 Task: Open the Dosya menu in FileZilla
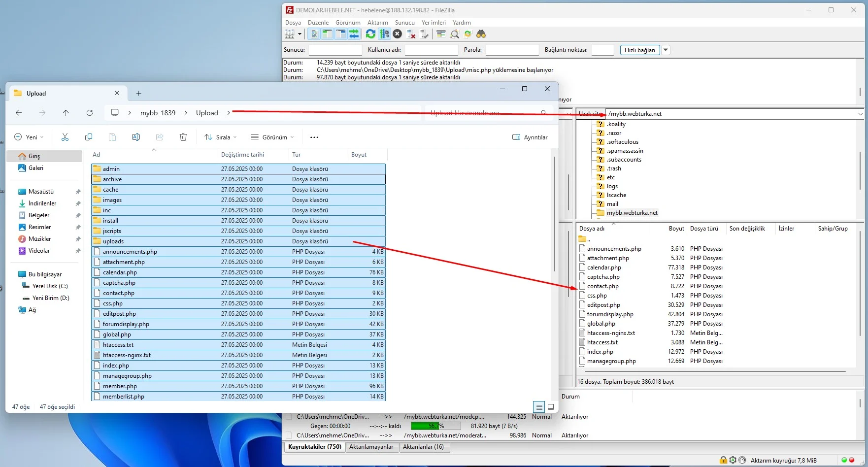coord(293,23)
